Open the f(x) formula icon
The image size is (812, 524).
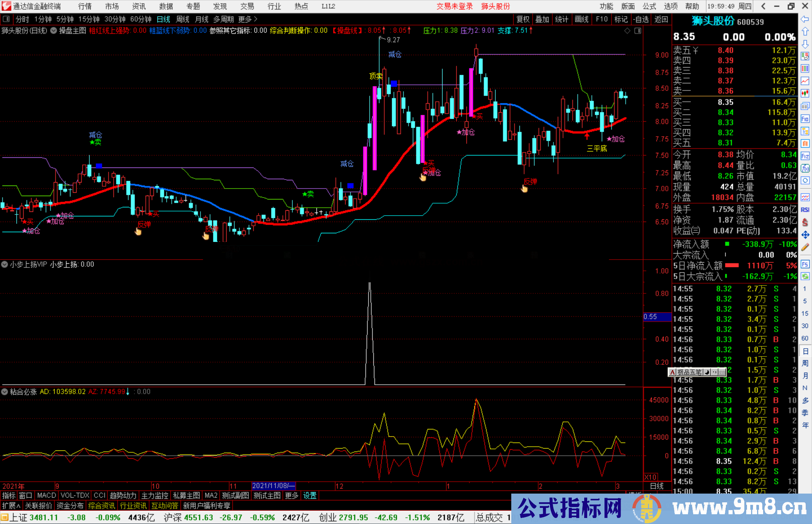(805, 168)
